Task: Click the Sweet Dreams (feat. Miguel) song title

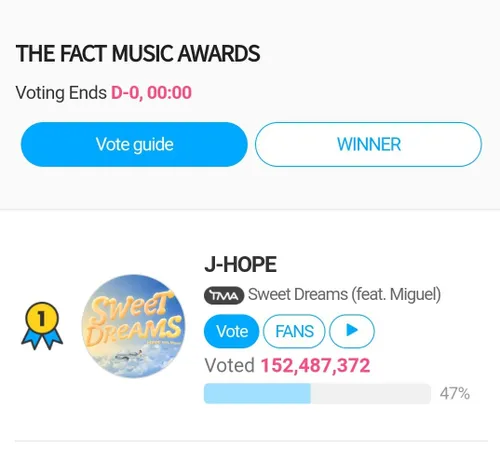Action: pos(344,295)
